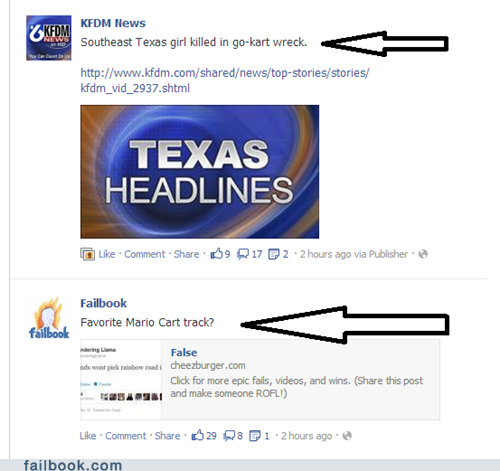Open the 17 comments bubble icon
This screenshot has width=500, height=471.
(243, 254)
